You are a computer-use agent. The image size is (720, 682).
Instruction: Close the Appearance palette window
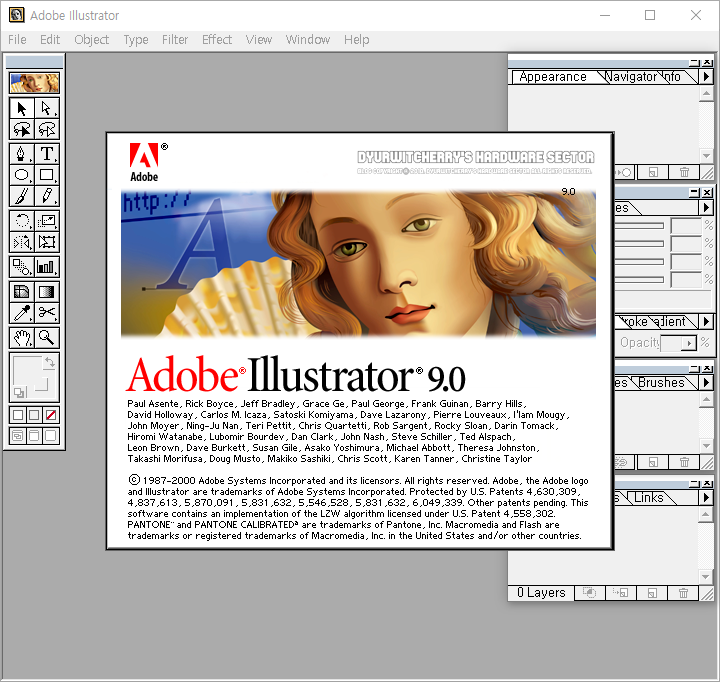(x=708, y=62)
